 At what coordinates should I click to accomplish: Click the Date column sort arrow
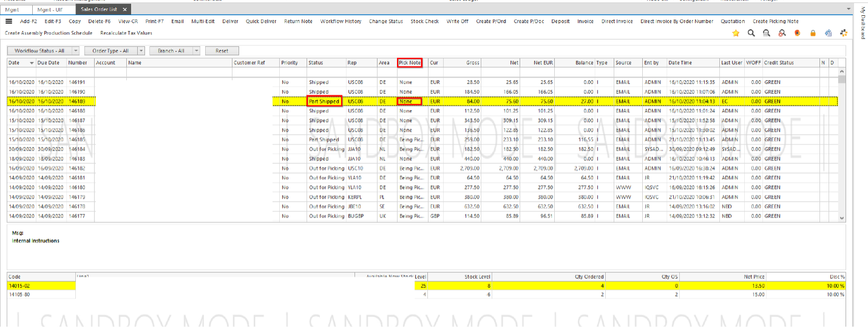(32, 63)
